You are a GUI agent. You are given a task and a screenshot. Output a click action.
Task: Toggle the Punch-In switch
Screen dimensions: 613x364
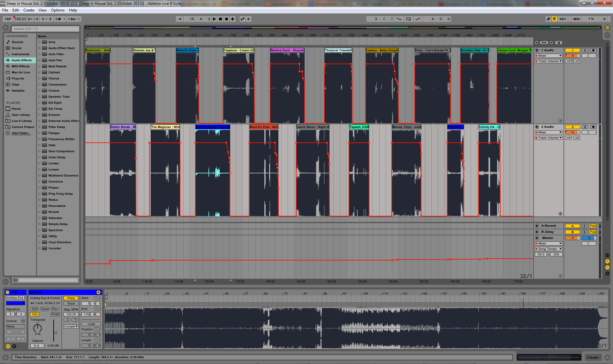coord(399,19)
